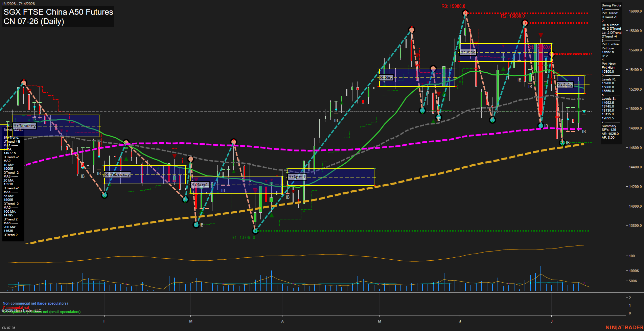
Task: Click the 100 MA value 14795
Action: click(x=8, y=215)
